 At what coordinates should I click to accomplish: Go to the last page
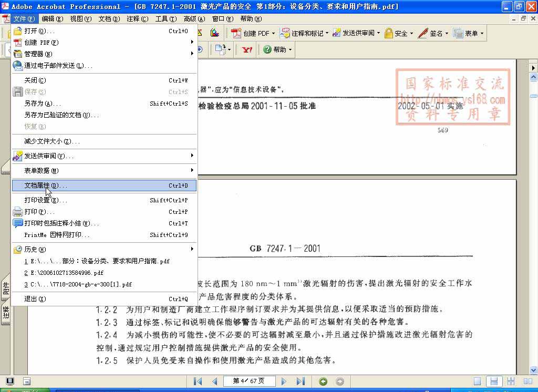pos(301,381)
